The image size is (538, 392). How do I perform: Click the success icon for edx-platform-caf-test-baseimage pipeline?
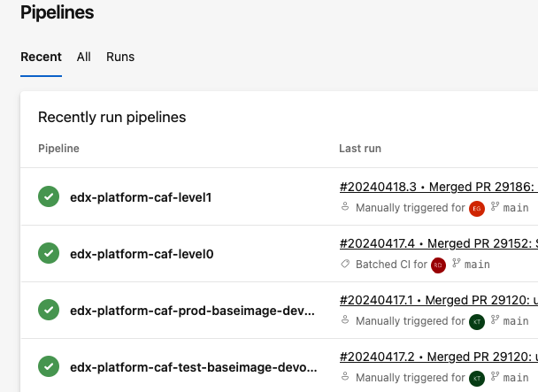pyautogui.click(x=49, y=365)
